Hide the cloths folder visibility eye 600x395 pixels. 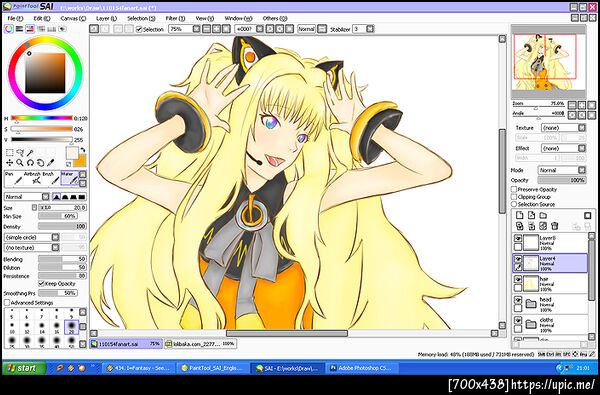click(x=518, y=320)
